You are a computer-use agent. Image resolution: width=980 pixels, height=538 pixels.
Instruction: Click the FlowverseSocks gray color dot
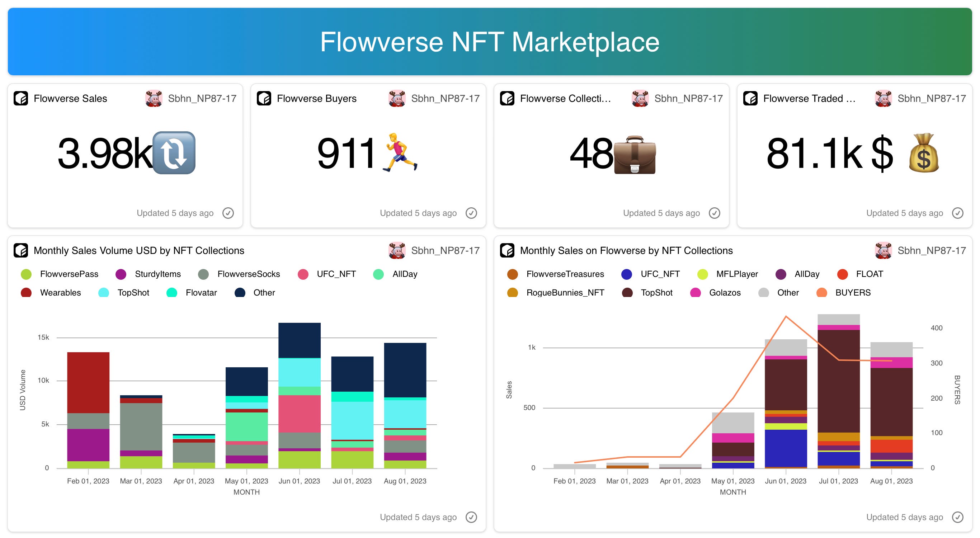203,274
